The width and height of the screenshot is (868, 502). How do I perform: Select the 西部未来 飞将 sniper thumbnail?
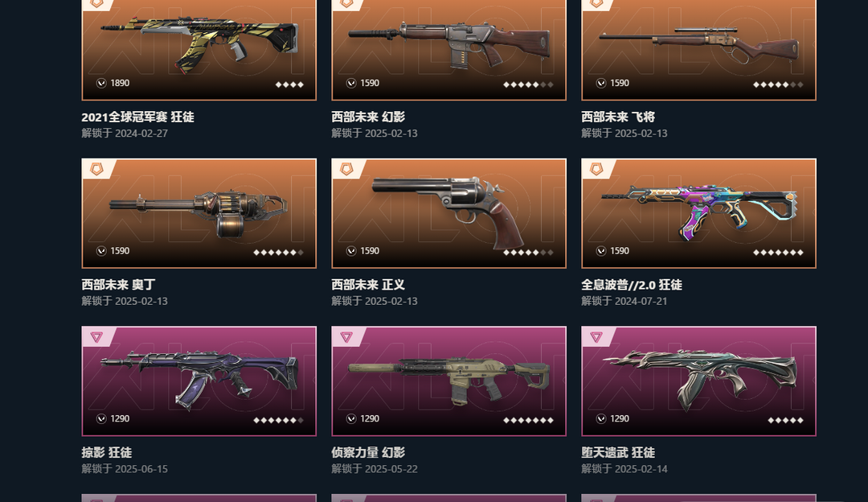(698, 44)
